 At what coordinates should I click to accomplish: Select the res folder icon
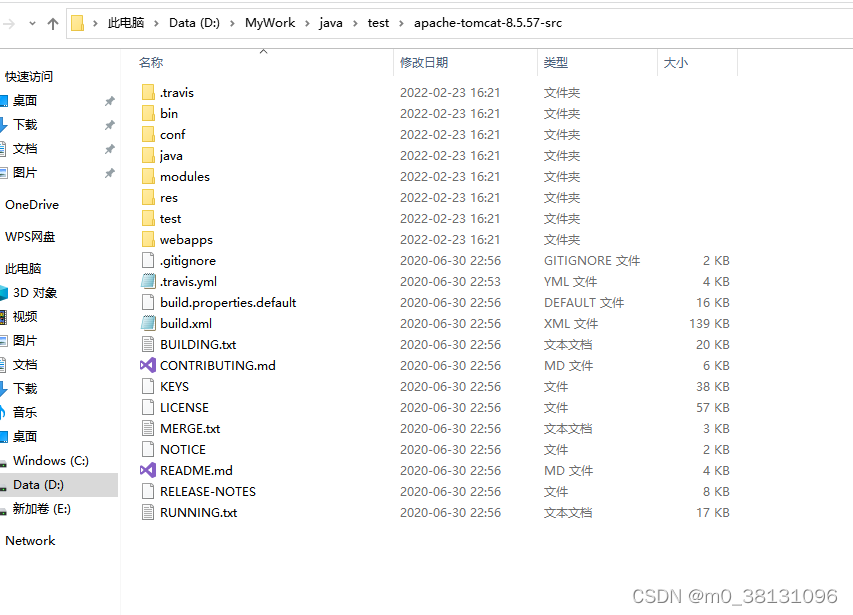(x=148, y=197)
